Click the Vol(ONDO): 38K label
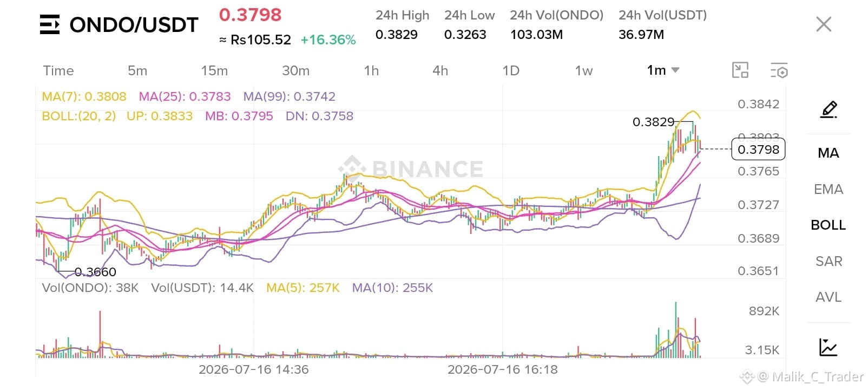The height and width of the screenshot is (390, 868). [90, 288]
